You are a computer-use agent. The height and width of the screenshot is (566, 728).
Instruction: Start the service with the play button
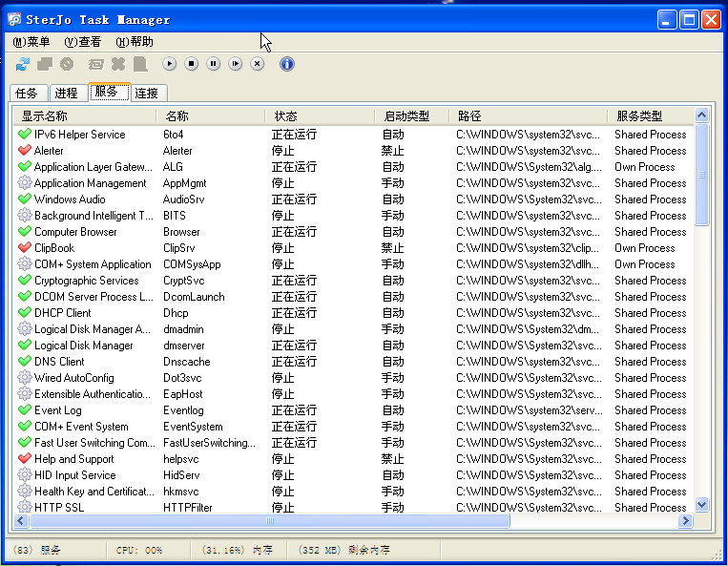pyautogui.click(x=169, y=64)
